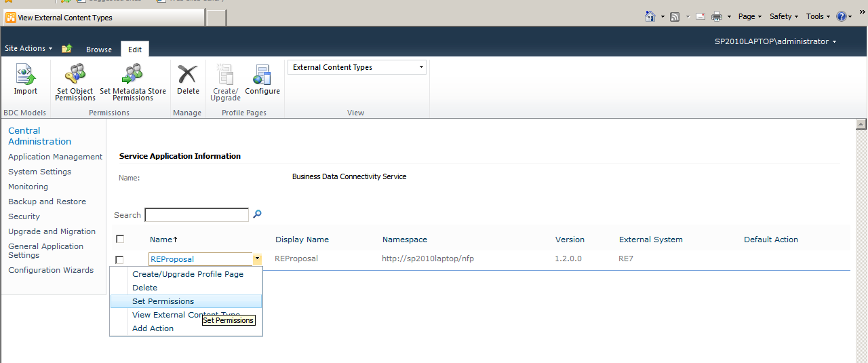
Task: Expand the Home button dropdown arrow
Action: pos(663,16)
